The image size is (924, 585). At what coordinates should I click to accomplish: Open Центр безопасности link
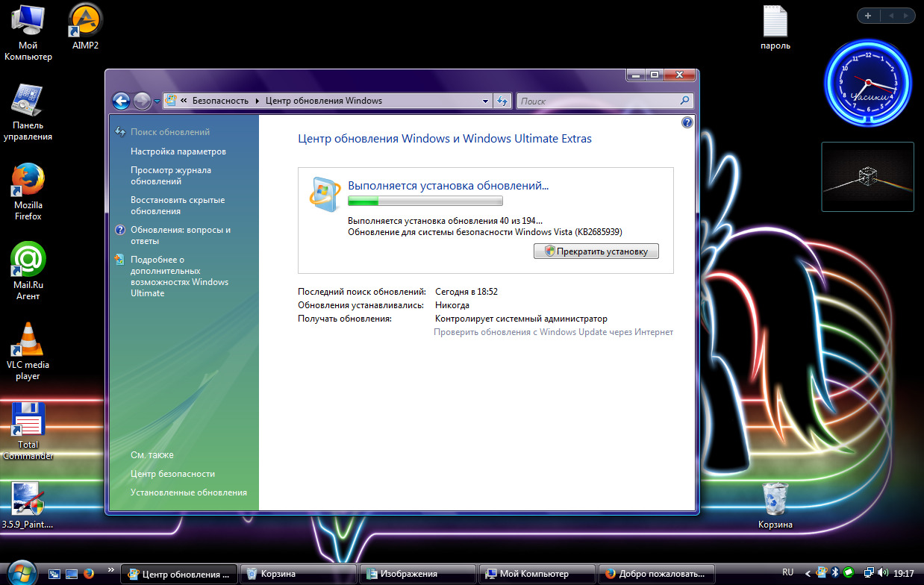pyautogui.click(x=172, y=474)
